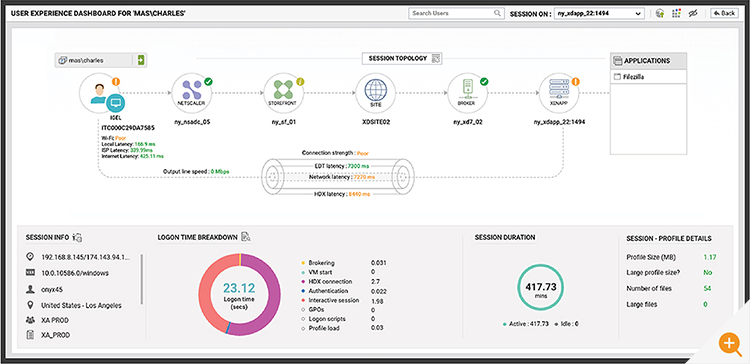Viewport: 750px width, 364px height.
Task: Click the colored grid icon in toolbar
Action: 676,13
